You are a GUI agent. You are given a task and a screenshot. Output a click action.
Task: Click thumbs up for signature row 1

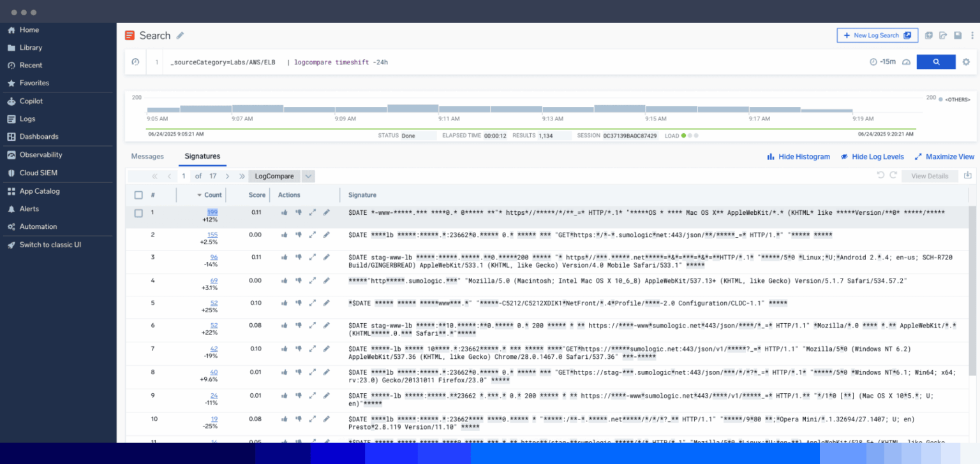click(x=284, y=212)
